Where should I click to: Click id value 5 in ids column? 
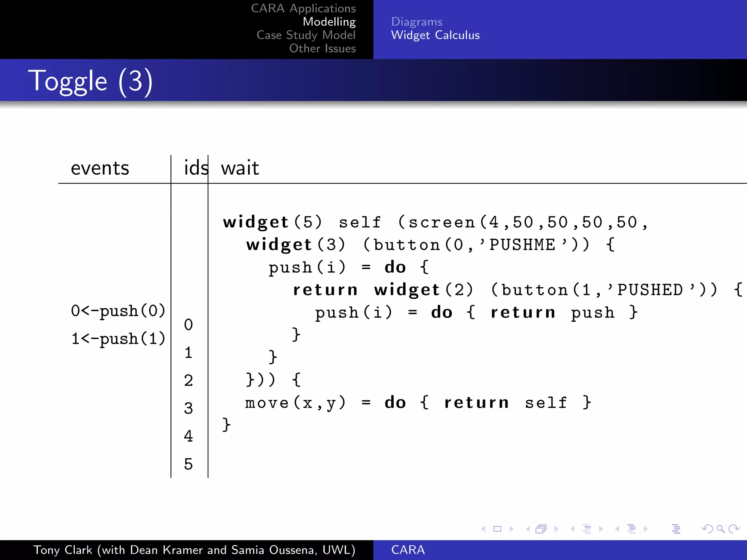(188, 464)
